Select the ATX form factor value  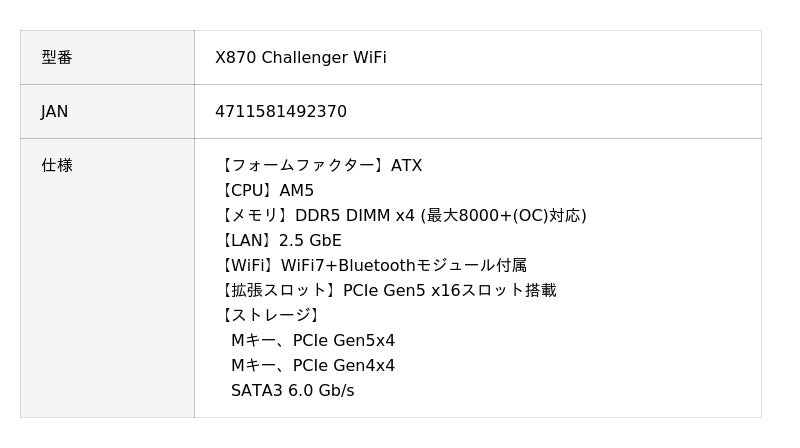point(407,166)
